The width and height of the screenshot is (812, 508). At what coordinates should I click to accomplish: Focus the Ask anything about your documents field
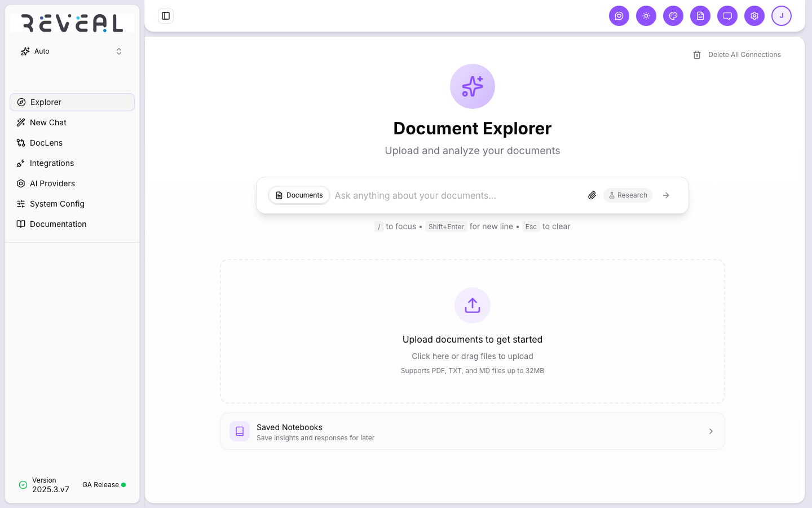[457, 195]
